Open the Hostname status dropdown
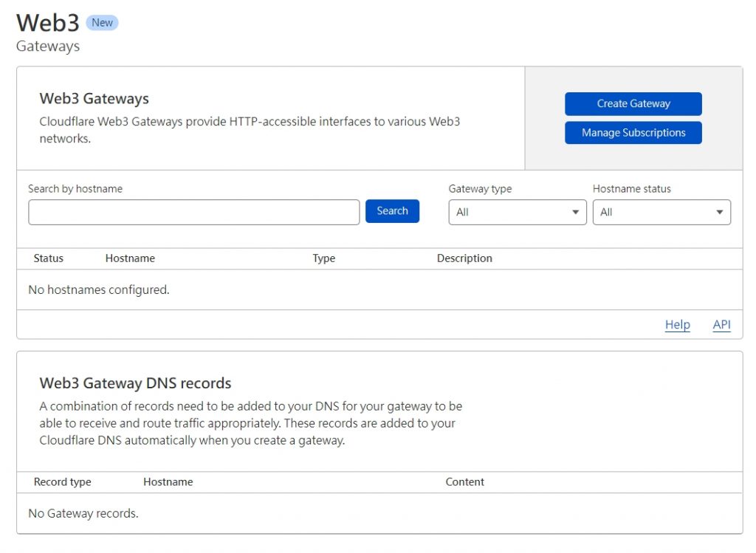 (661, 212)
